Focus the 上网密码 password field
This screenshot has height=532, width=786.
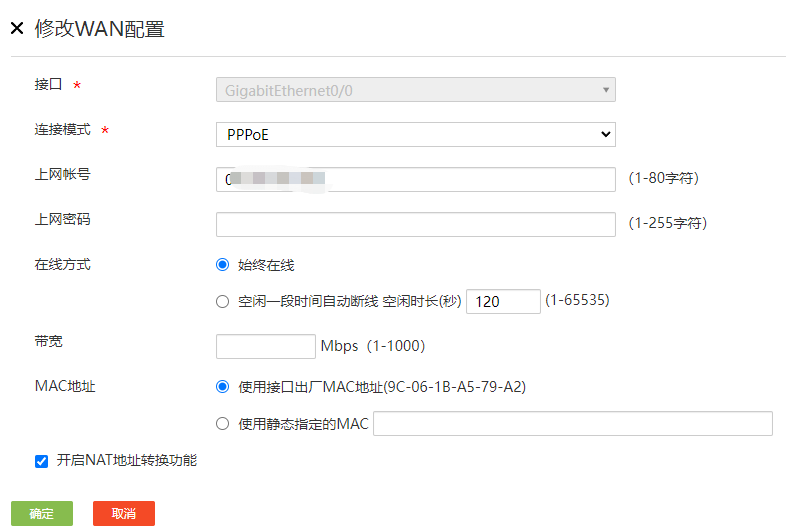pos(415,224)
